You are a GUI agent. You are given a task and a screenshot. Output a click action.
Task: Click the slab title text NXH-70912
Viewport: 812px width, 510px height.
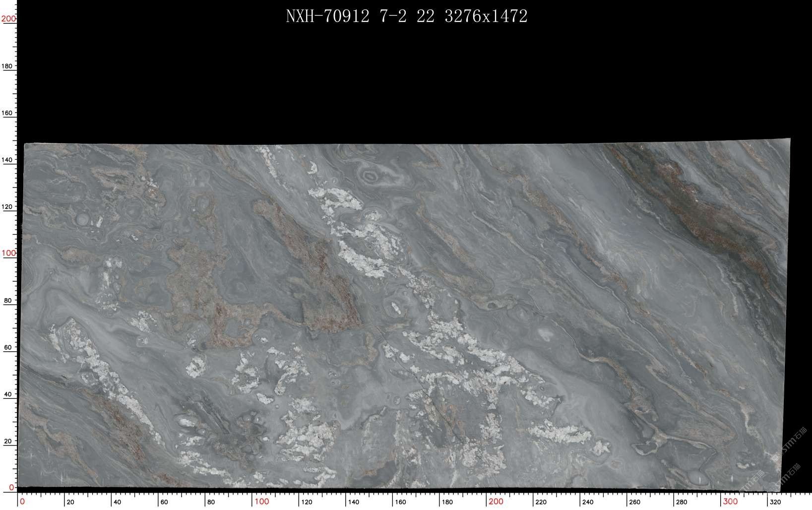pos(327,16)
